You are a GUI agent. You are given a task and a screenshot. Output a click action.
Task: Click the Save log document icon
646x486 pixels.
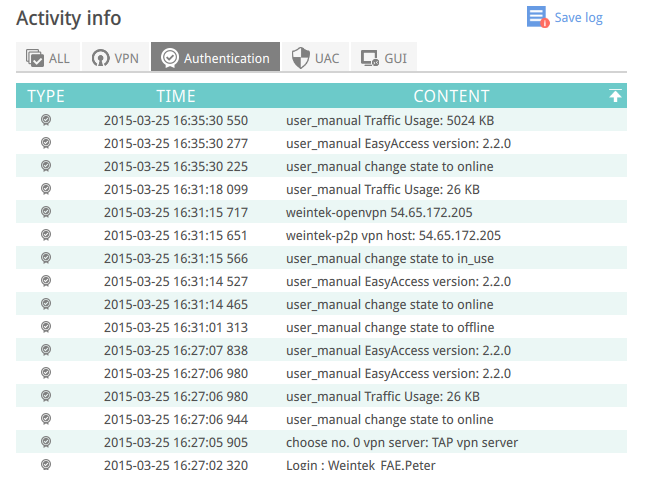[x=538, y=17]
